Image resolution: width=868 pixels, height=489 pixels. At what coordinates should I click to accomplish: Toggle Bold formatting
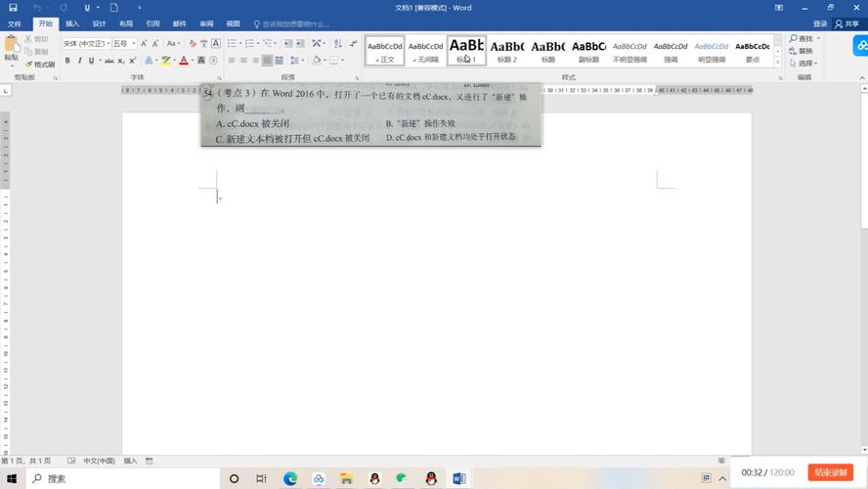[x=67, y=61]
